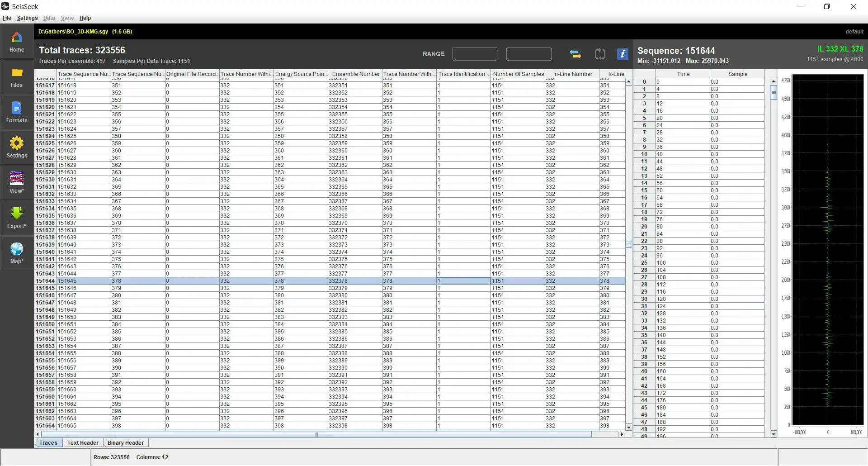Open the Files sidebar icon
The width and height of the screenshot is (868, 466).
pos(17,77)
